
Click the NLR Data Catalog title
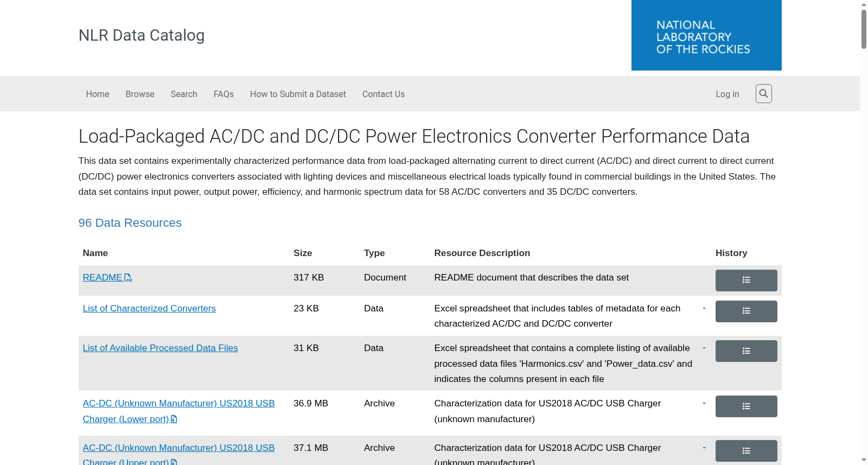click(x=142, y=35)
